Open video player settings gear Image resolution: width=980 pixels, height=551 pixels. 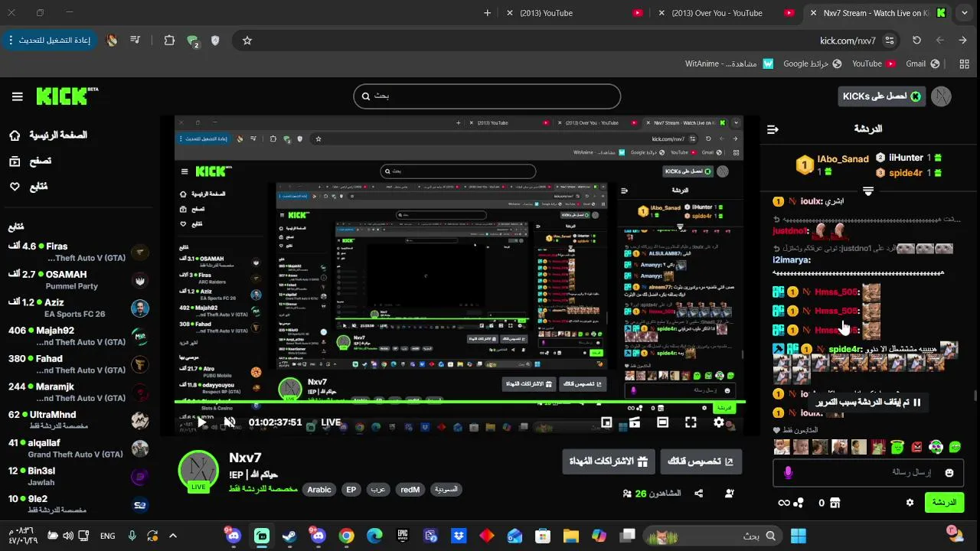(x=719, y=422)
